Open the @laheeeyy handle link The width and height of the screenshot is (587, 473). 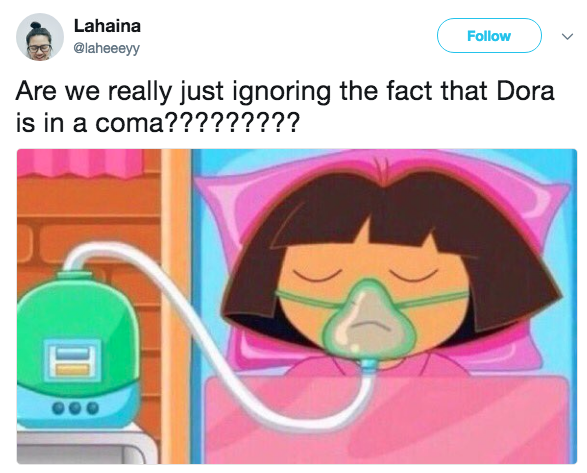[x=107, y=48]
